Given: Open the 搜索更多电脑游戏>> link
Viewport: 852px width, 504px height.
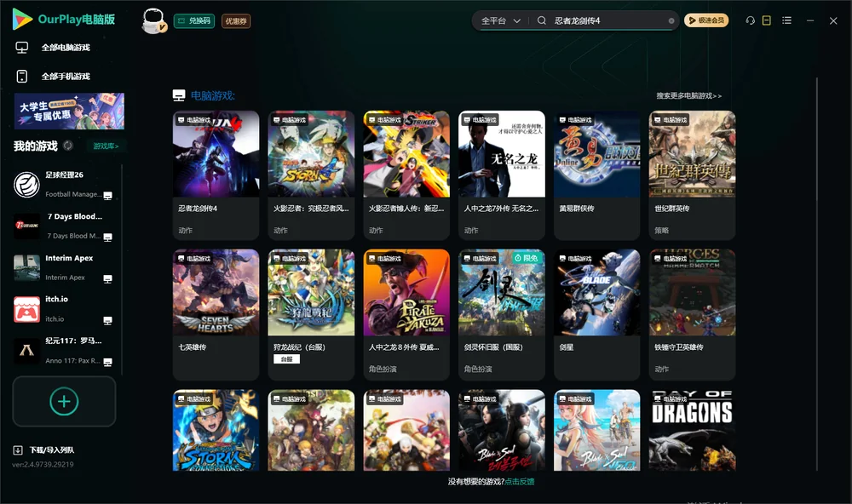Looking at the screenshot, I should (688, 95).
